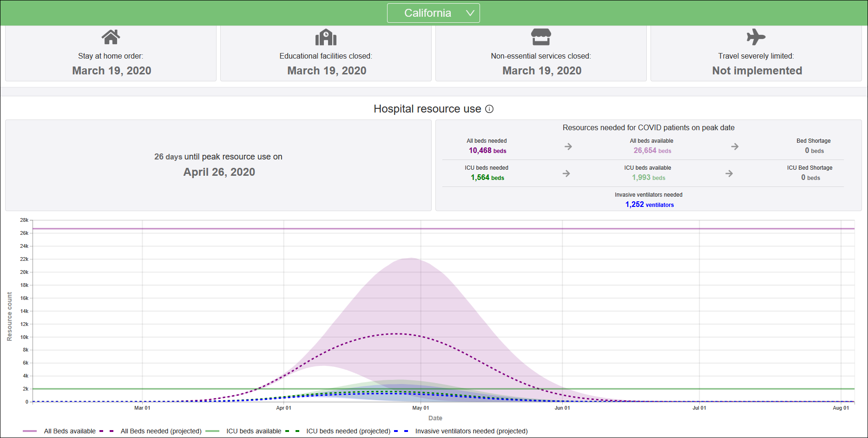Click the April 26, 2020 peak date

coord(219,172)
